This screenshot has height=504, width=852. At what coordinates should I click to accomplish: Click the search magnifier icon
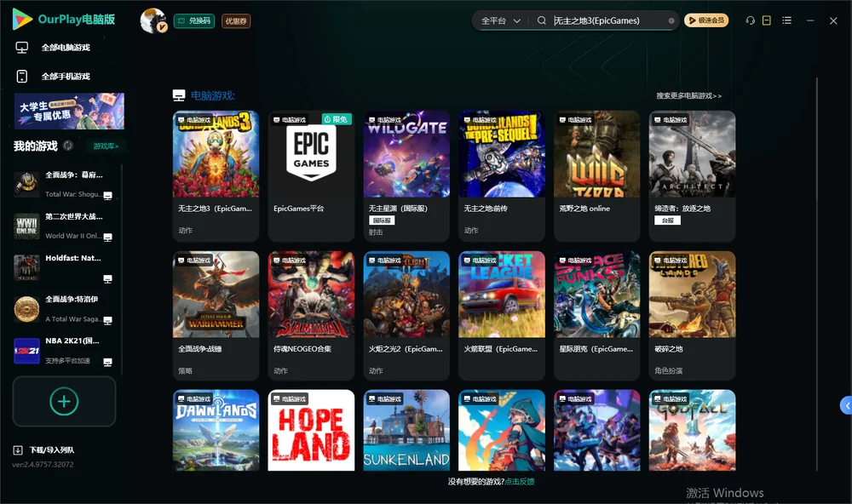tap(541, 20)
